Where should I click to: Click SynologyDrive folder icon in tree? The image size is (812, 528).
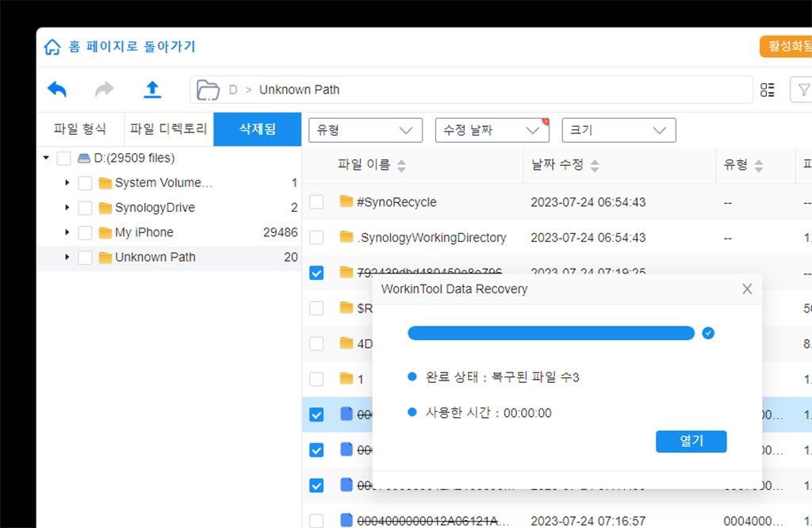click(105, 208)
